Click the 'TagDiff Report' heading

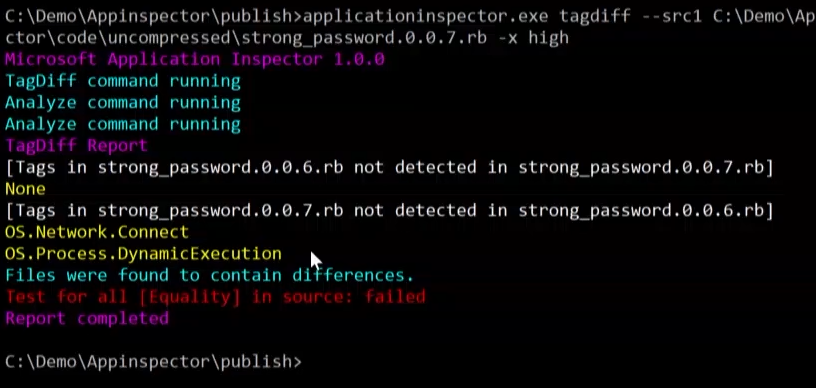(x=76, y=145)
